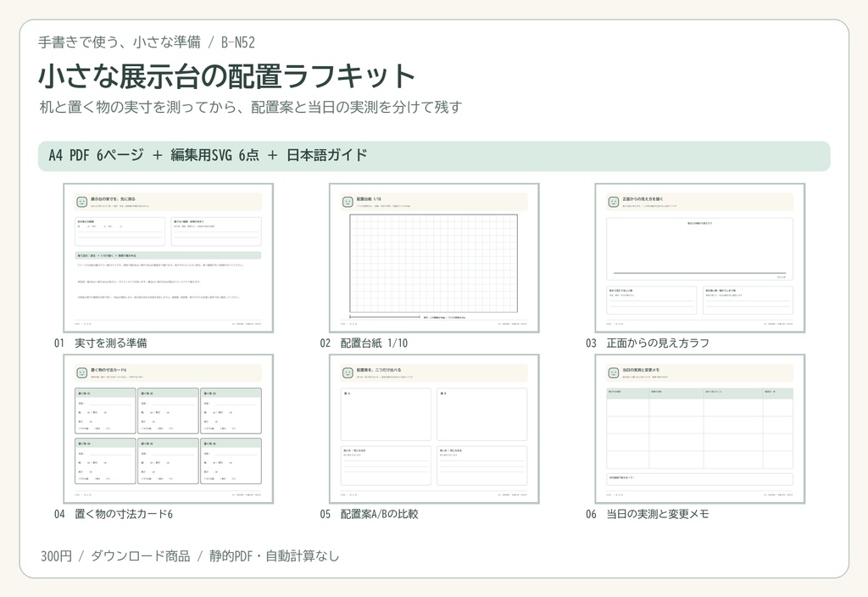Click the banner A4 PDF 6ページ + 編集用SVG 6点
Viewport: 868px width, 597px height.
tap(434, 156)
